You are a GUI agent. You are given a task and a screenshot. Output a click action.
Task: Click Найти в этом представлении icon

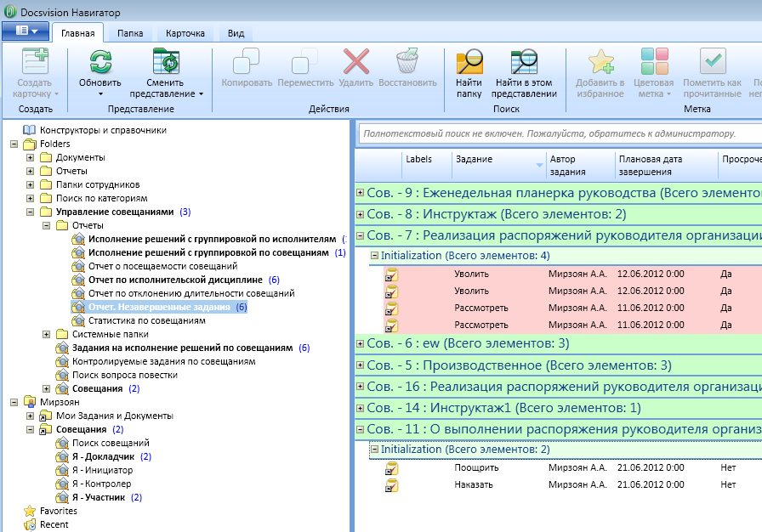tap(524, 62)
